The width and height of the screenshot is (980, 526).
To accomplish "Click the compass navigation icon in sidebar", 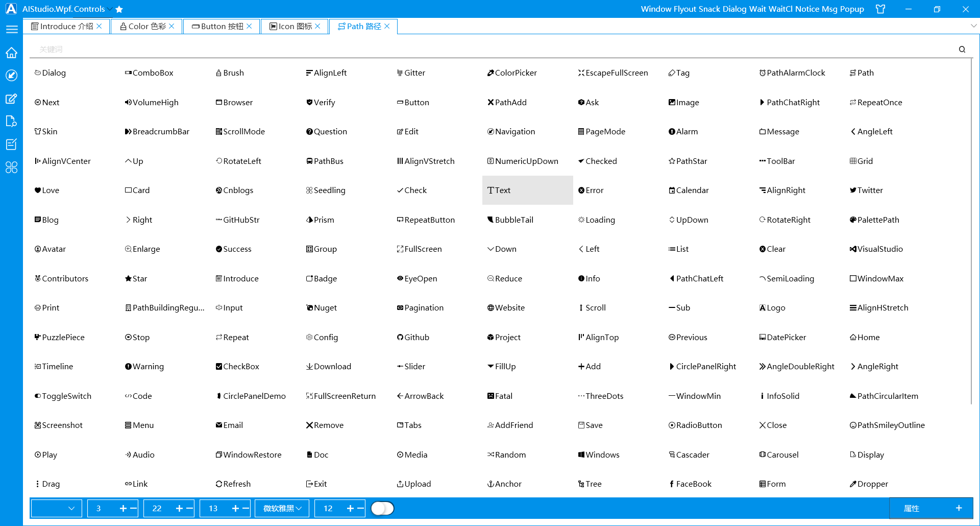I will pos(11,76).
